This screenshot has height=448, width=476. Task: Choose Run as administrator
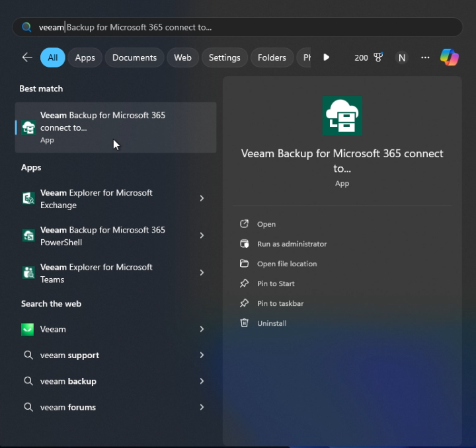(292, 244)
